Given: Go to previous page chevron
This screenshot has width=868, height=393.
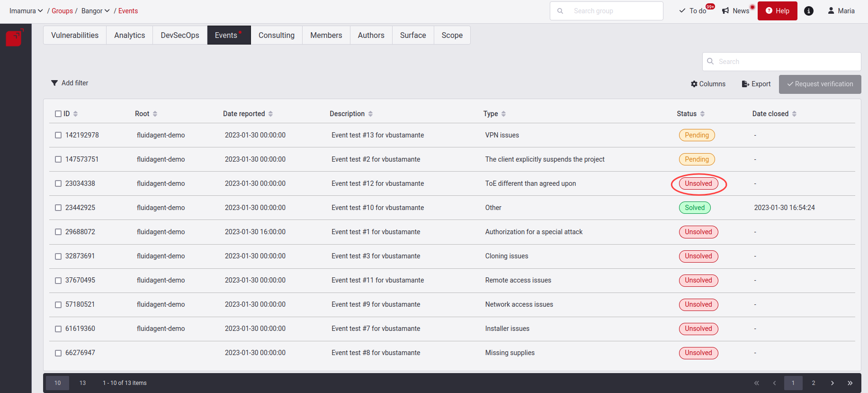Looking at the screenshot, I should tap(774, 383).
